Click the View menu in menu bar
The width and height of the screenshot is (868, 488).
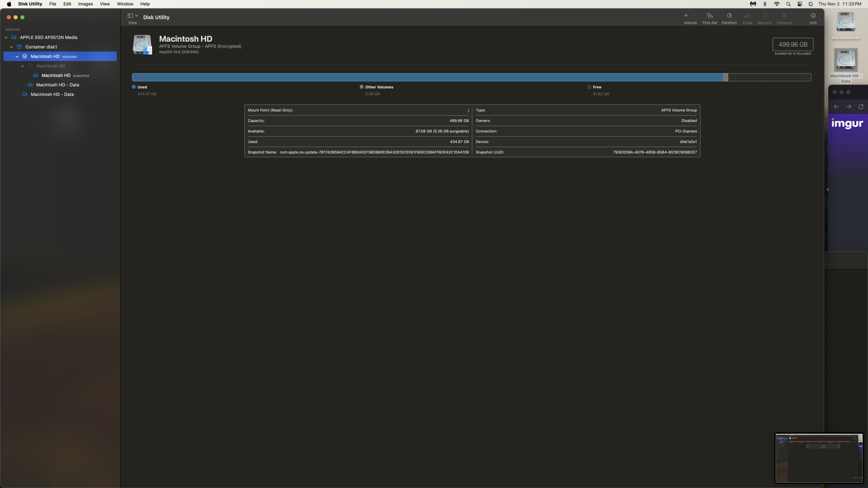coord(104,3)
